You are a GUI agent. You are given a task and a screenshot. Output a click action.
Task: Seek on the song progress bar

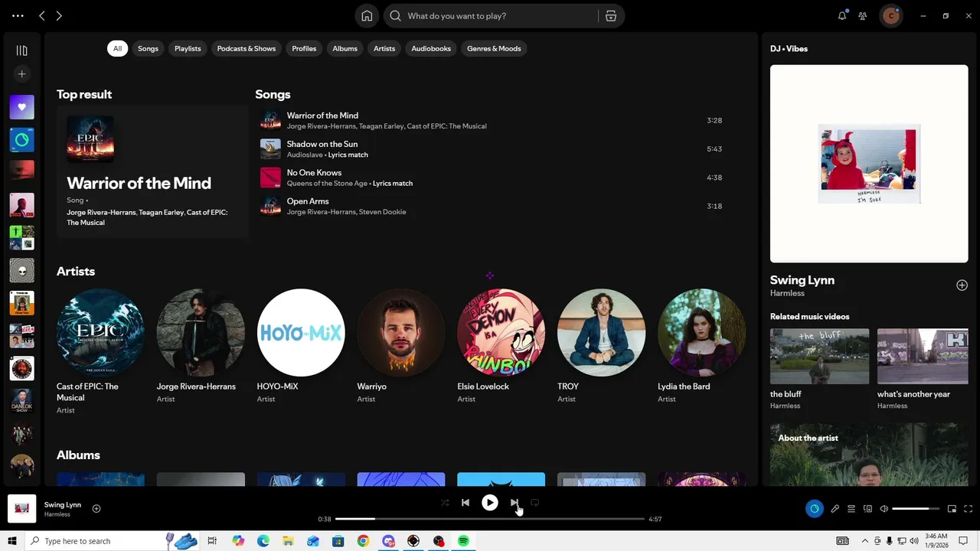click(490, 519)
